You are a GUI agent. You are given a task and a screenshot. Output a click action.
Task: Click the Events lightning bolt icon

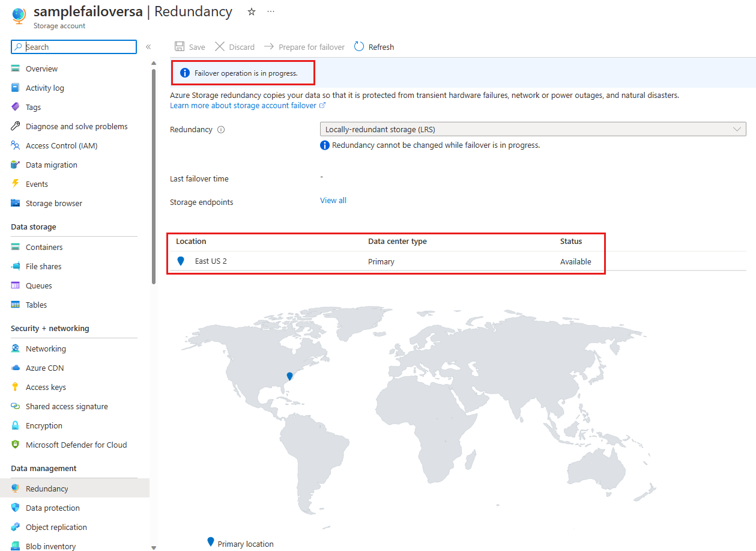tap(16, 184)
